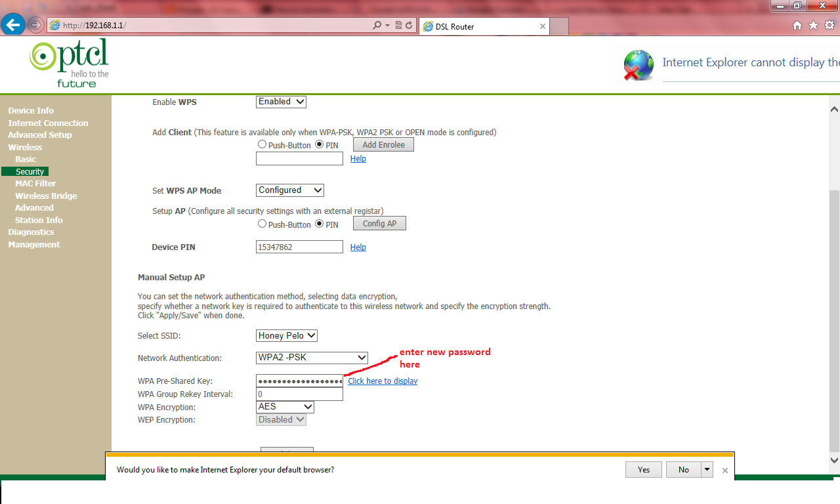Viewport: 840px width, 504px height.
Task: Click the Compatibility View icon in address bar
Action: coord(400,24)
